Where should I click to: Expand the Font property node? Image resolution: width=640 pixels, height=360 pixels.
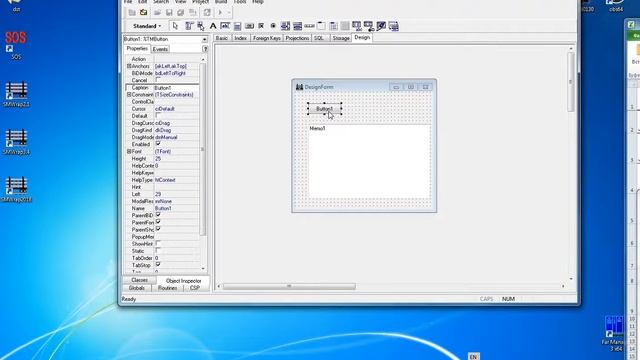point(129,151)
